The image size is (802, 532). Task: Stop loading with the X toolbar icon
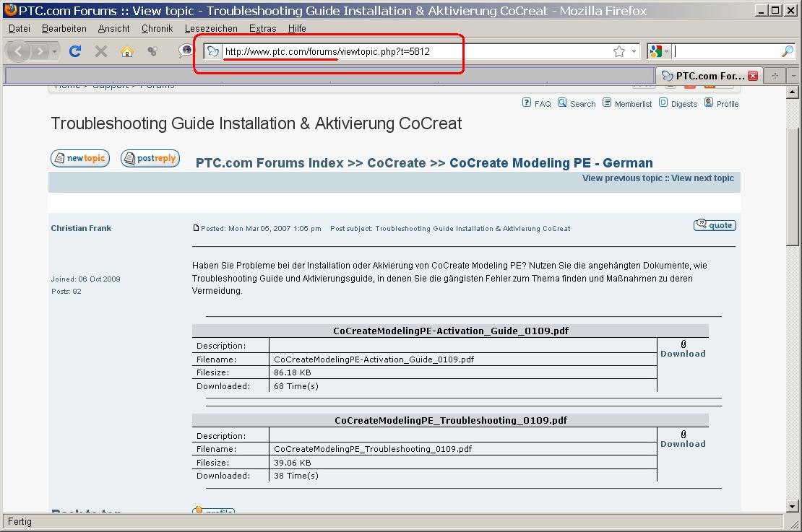click(x=101, y=51)
